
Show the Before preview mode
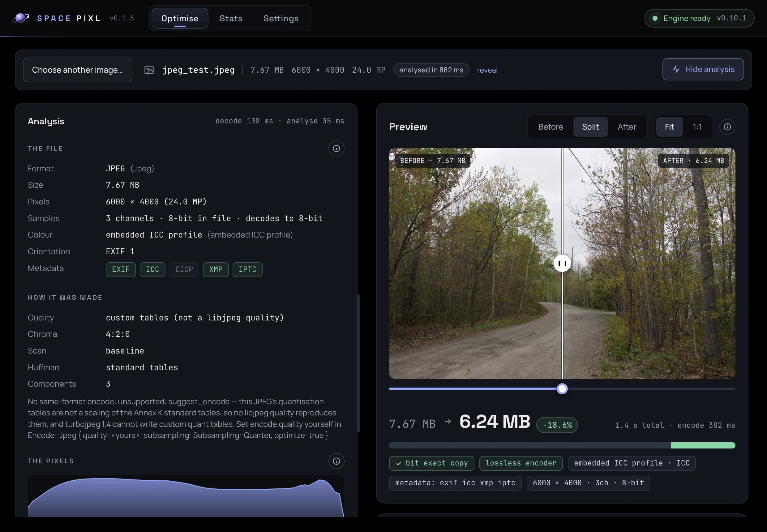[x=551, y=127]
